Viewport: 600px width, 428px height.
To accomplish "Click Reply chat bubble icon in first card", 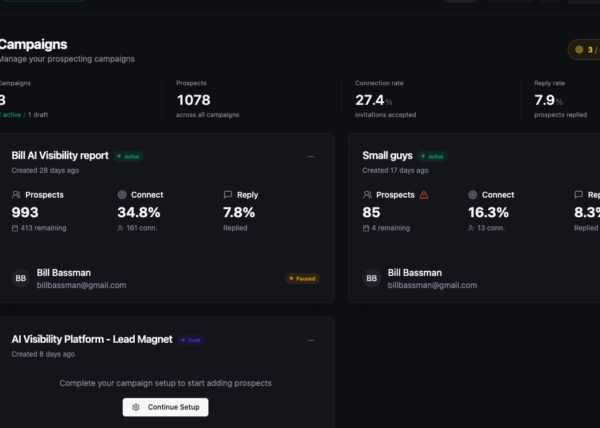I will click(x=228, y=195).
